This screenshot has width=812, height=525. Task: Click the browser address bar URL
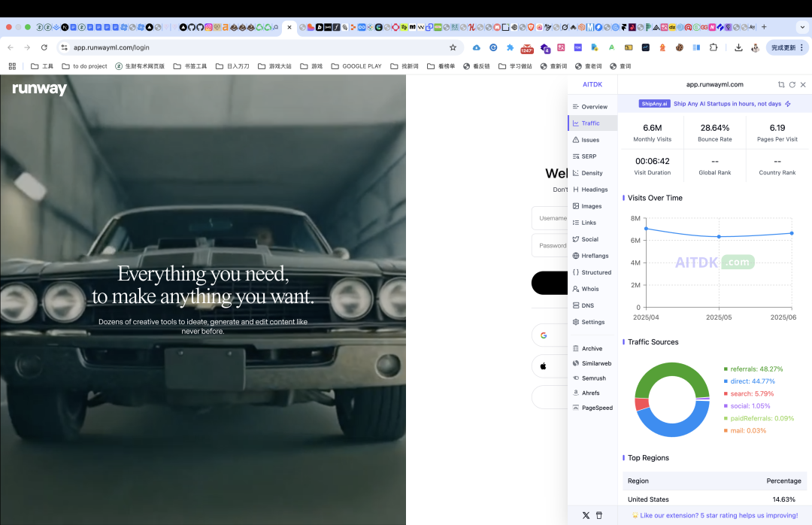111,47
